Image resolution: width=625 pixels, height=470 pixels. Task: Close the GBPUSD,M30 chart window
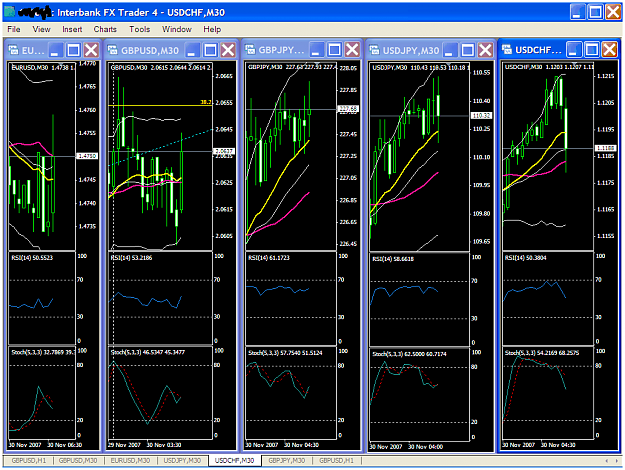(x=228, y=50)
